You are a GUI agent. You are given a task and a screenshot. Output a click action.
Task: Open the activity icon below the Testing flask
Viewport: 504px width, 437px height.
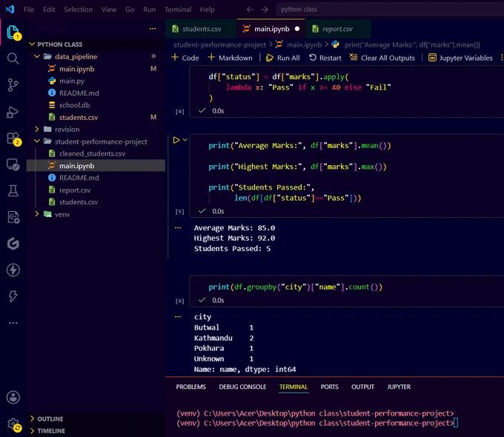coord(13,217)
